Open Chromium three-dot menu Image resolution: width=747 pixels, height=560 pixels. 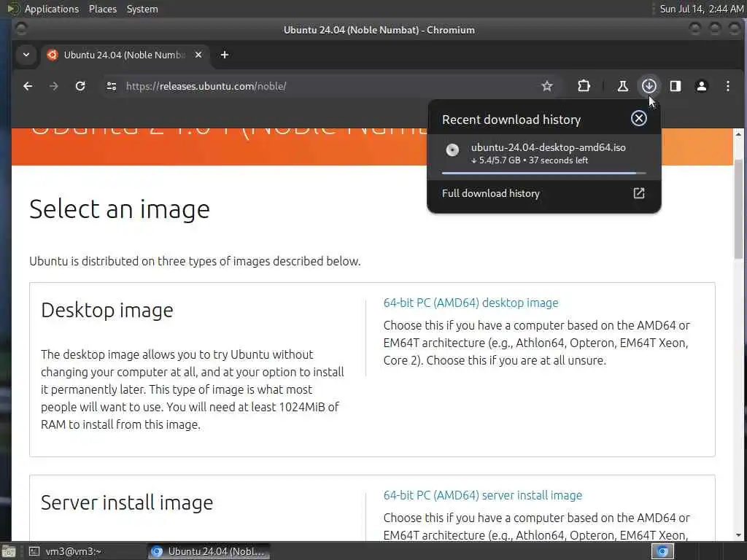727,86
